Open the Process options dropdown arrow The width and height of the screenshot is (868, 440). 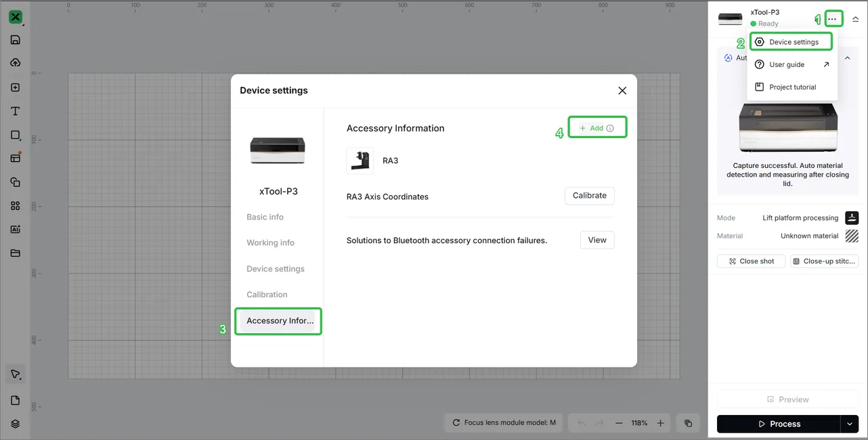pyautogui.click(x=850, y=424)
